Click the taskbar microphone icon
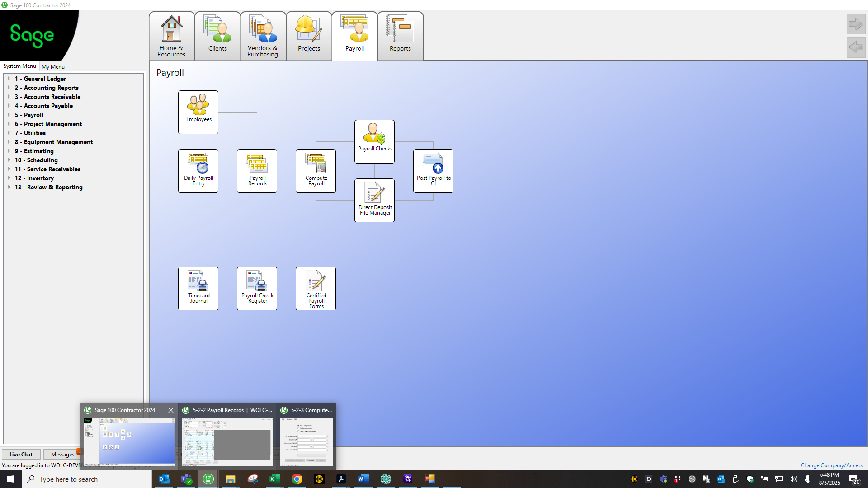 pyautogui.click(x=808, y=479)
